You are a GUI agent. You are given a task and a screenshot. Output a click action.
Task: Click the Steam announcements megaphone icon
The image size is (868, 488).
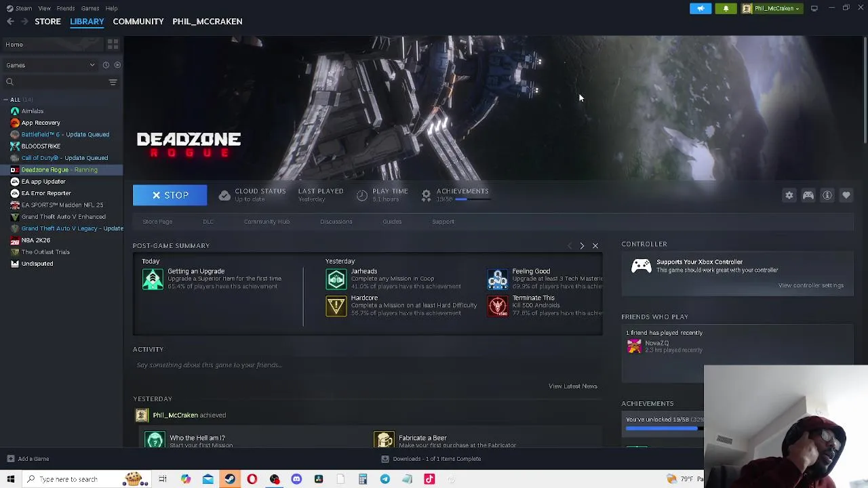tap(701, 8)
